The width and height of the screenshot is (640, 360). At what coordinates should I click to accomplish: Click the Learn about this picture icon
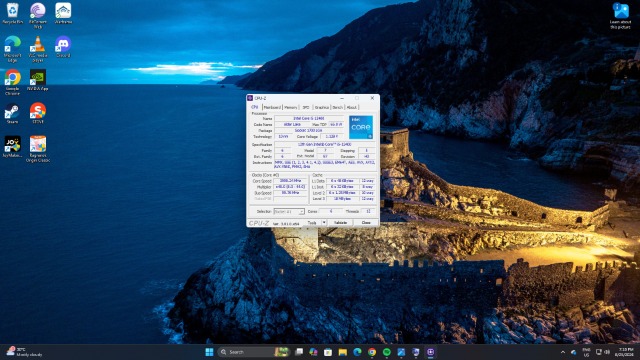coord(620,16)
